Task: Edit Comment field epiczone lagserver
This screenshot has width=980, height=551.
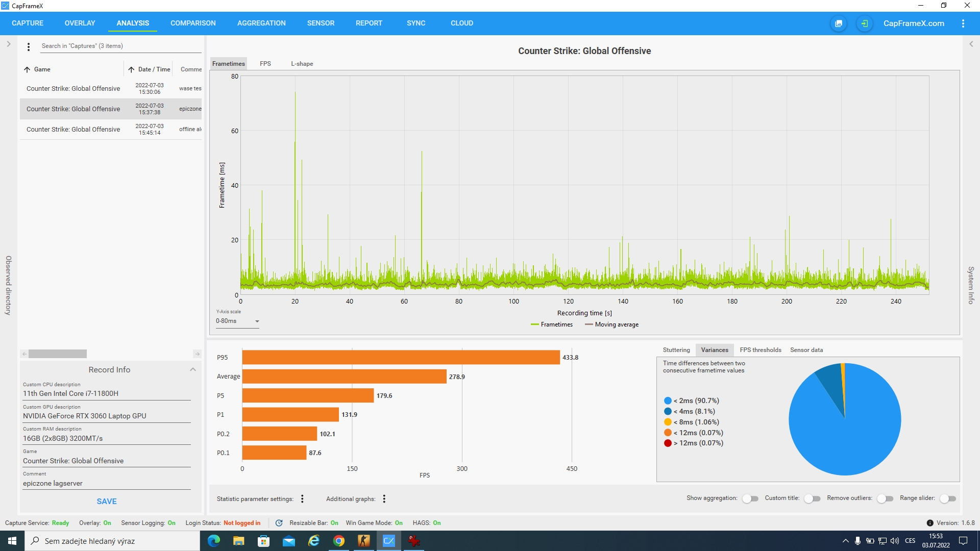Action: point(107,483)
